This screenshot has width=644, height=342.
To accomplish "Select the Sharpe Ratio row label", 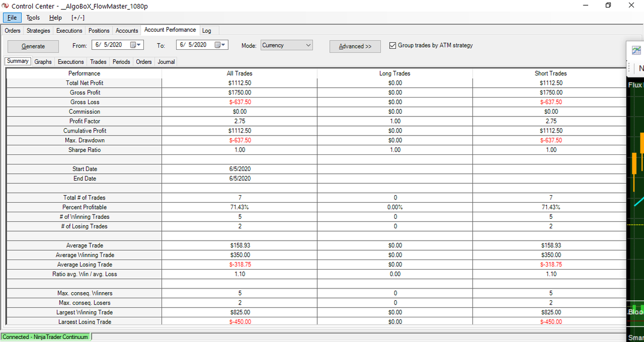I will (x=85, y=150).
